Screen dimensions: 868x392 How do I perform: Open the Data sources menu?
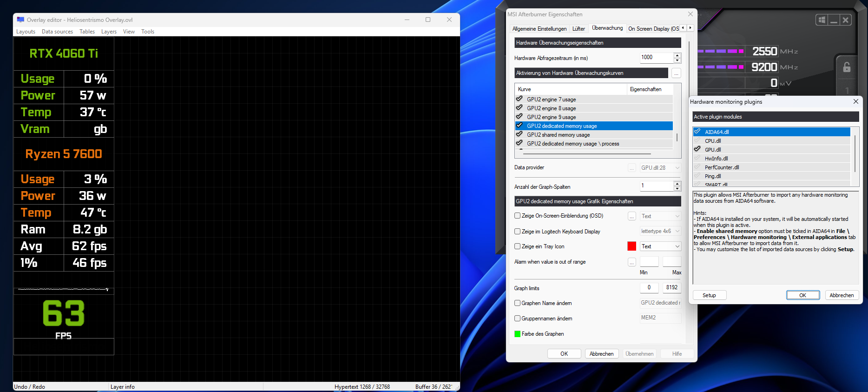tap(57, 32)
